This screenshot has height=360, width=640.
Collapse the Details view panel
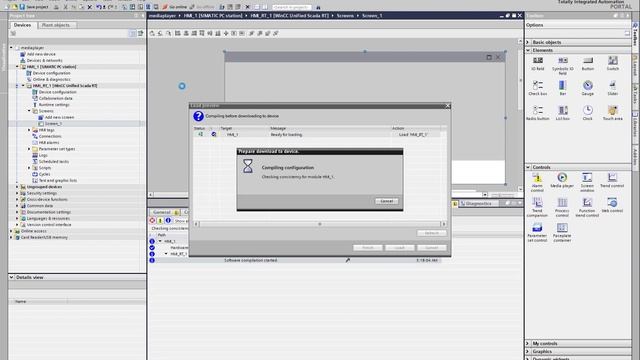pos(11,277)
